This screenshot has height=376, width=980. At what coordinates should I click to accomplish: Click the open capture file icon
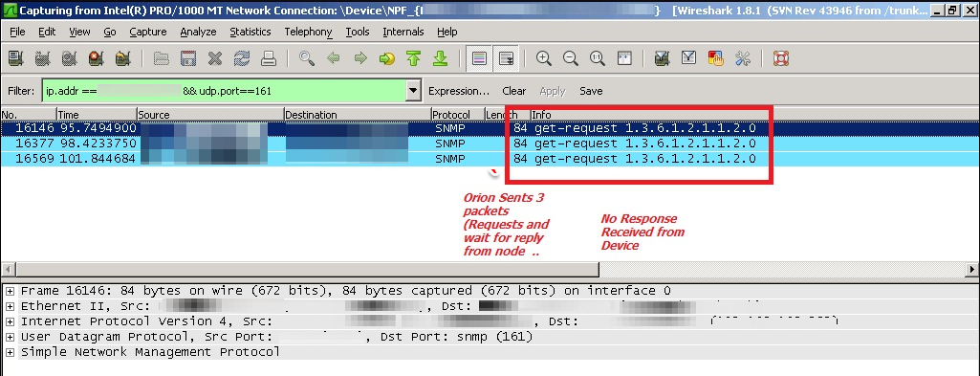162,58
